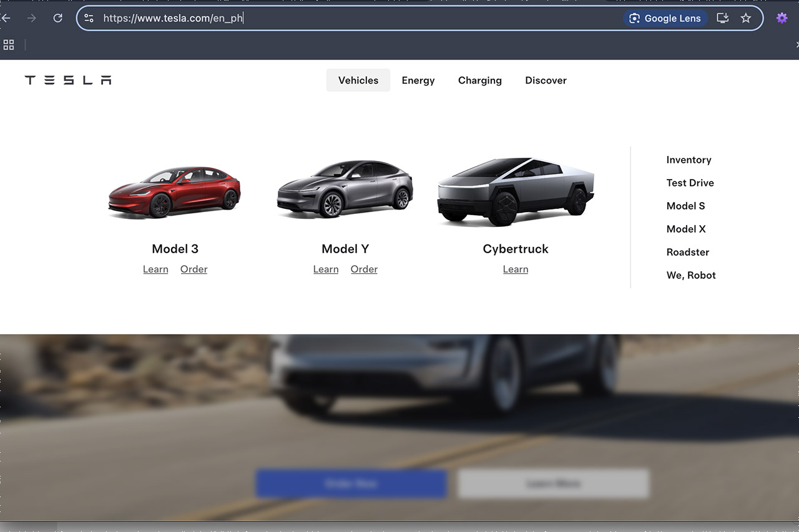Select the Charging menu item
Viewport: 799px width, 532px height.
[x=479, y=80]
